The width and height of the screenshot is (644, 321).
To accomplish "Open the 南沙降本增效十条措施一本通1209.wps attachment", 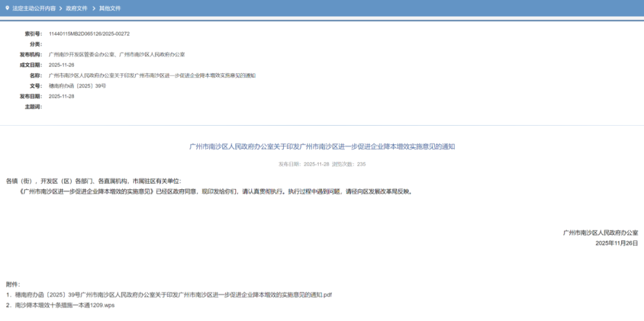I will click(x=64, y=306).
